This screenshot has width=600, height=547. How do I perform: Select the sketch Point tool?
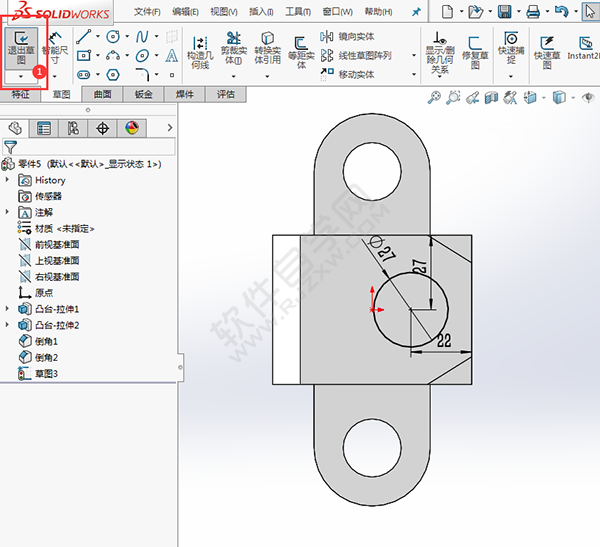(172, 75)
